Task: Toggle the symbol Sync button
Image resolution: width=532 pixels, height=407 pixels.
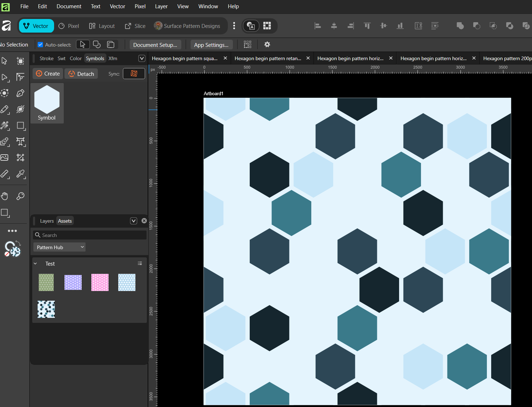Action: 134,73
